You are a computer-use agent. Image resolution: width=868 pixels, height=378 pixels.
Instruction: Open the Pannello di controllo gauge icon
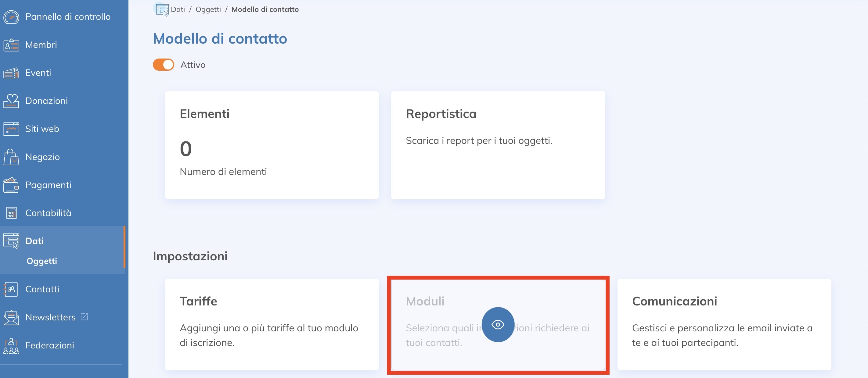[x=12, y=16]
